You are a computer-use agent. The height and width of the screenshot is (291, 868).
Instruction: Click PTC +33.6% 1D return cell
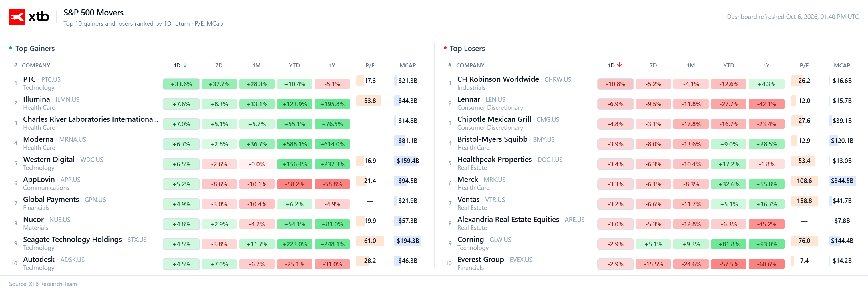(181, 84)
